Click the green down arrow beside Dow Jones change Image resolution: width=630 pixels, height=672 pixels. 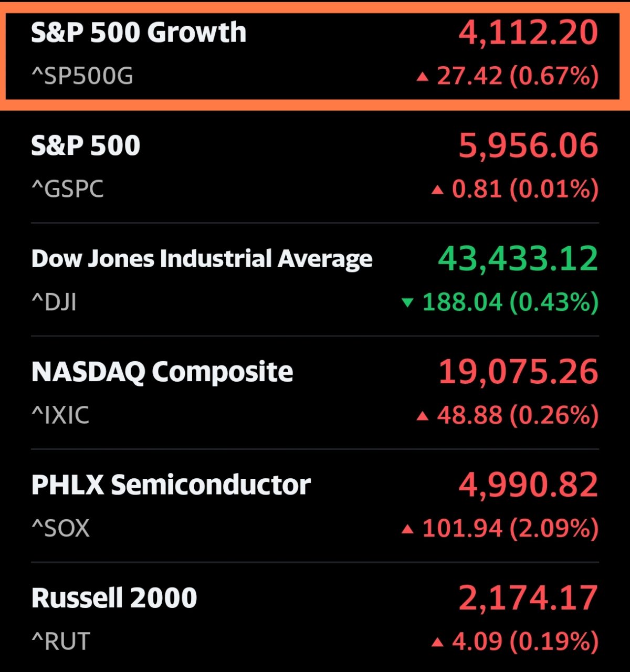(x=407, y=302)
